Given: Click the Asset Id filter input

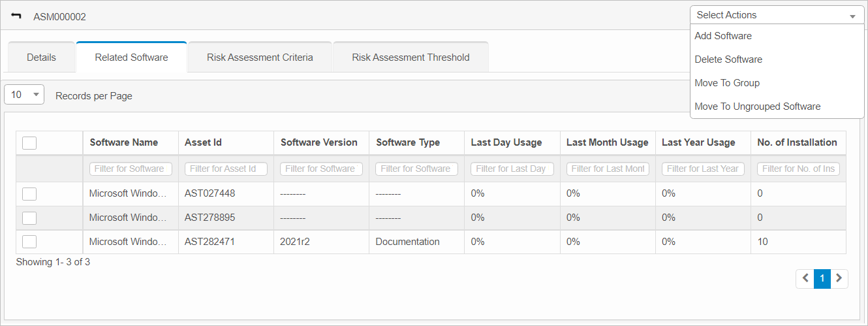Looking at the screenshot, I should (x=226, y=169).
